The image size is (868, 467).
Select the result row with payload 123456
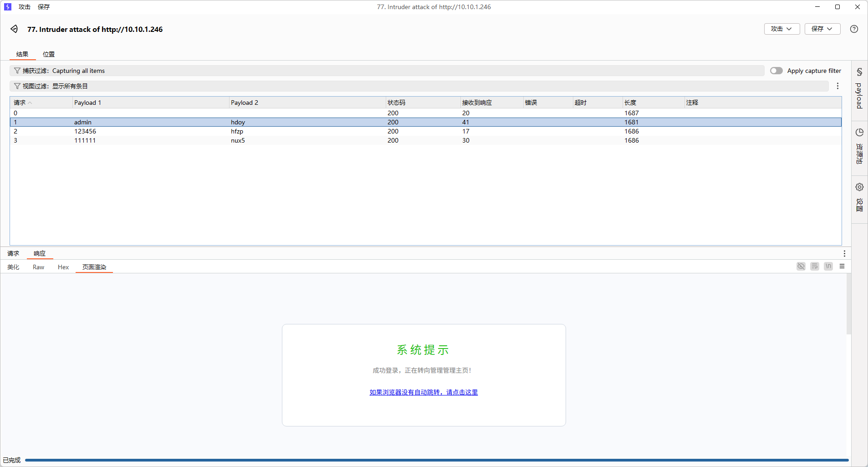85,131
